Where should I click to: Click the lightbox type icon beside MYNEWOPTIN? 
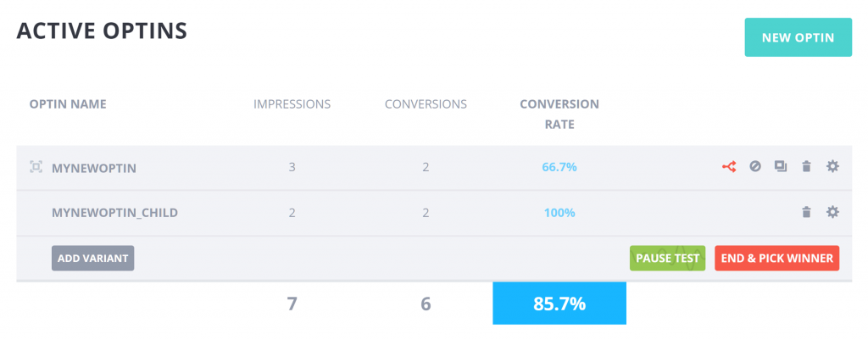click(36, 167)
